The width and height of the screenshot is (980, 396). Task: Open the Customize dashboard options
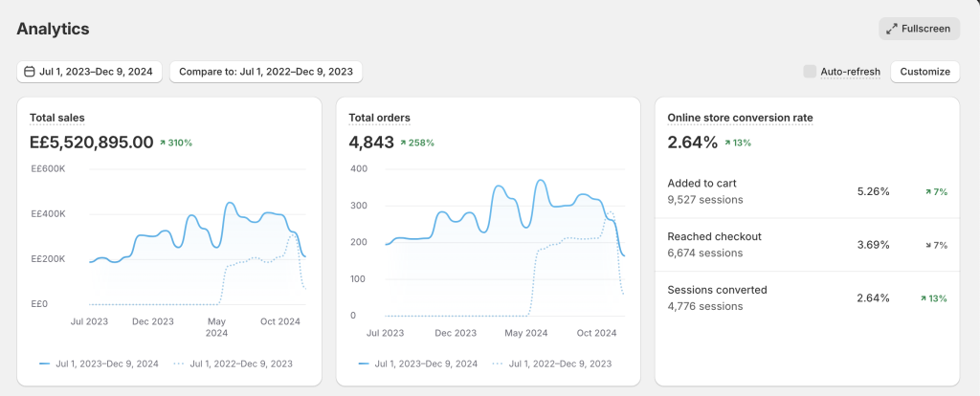(924, 72)
